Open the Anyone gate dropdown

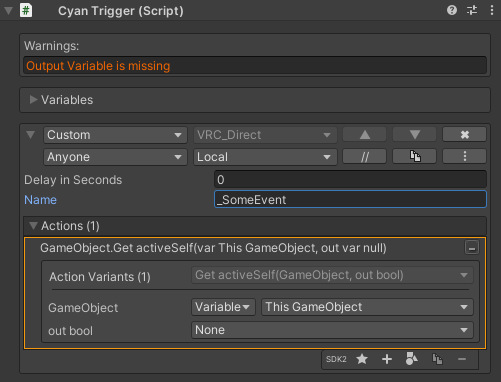point(115,157)
